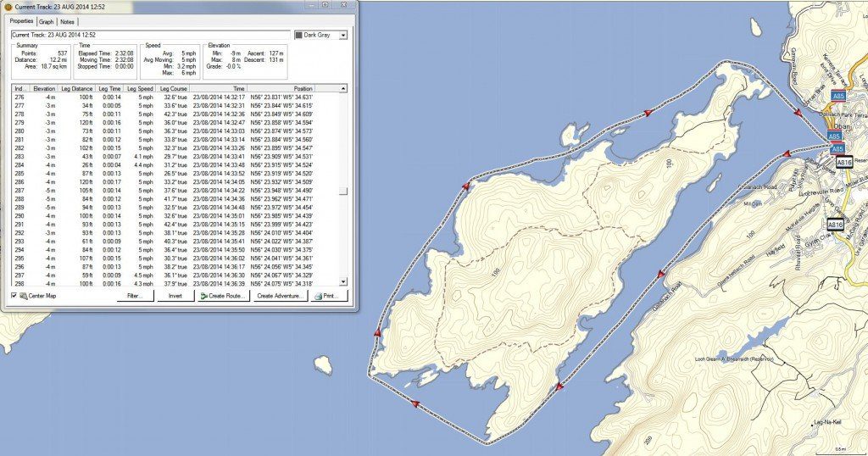Click the Center Map magnifier icon
This screenshot has width=868, height=456.
tap(24, 296)
